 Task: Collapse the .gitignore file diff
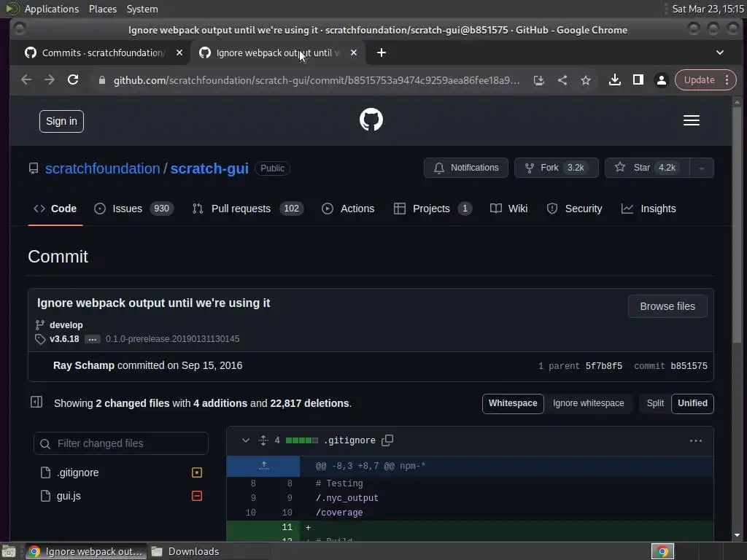pyautogui.click(x=245, y=440)
